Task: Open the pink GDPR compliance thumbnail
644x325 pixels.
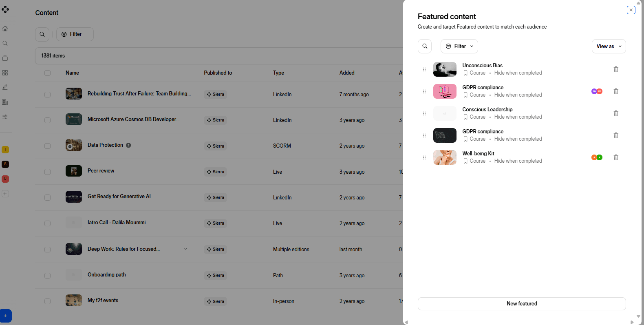Action: tap(445, 91)
